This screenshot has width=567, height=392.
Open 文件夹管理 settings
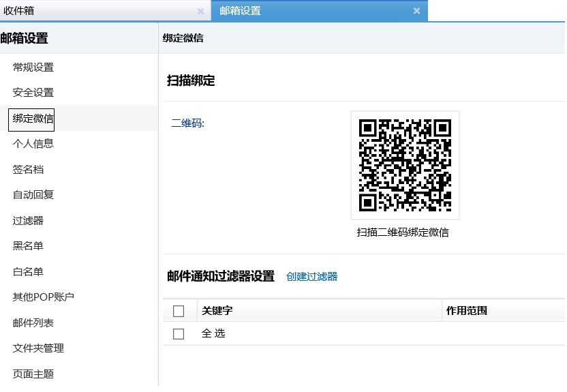click(x=38, y=348)
